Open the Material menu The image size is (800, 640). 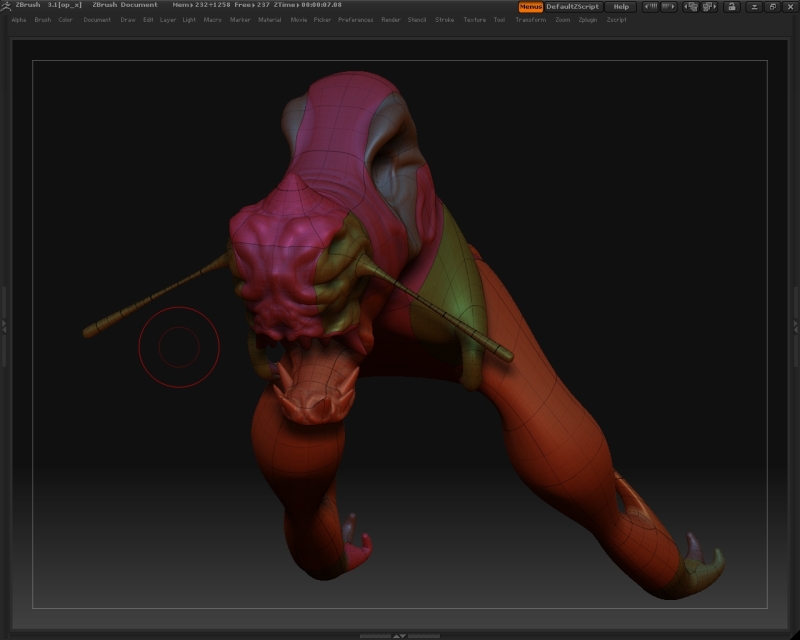[270, 20]
